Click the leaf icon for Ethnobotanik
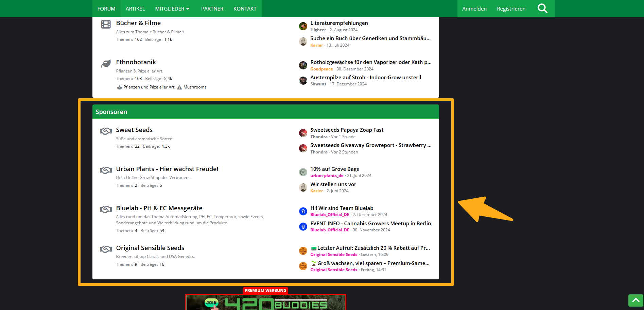The width and height of the screenshot is (644, 310). (106, 64)
